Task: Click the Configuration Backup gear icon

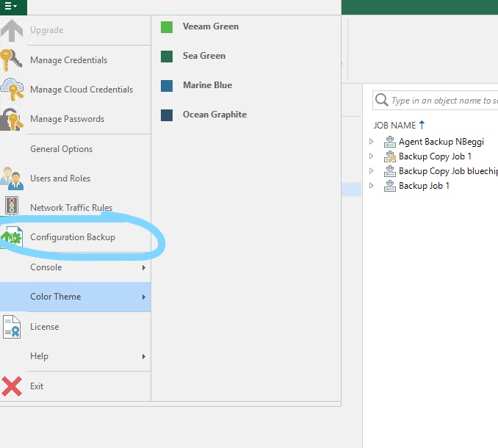Action: [12, 237]
